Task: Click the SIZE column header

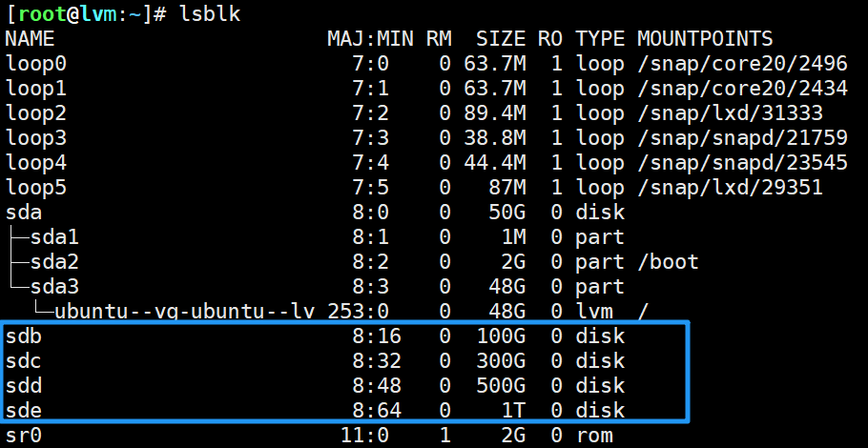Action: click(500, 39)
